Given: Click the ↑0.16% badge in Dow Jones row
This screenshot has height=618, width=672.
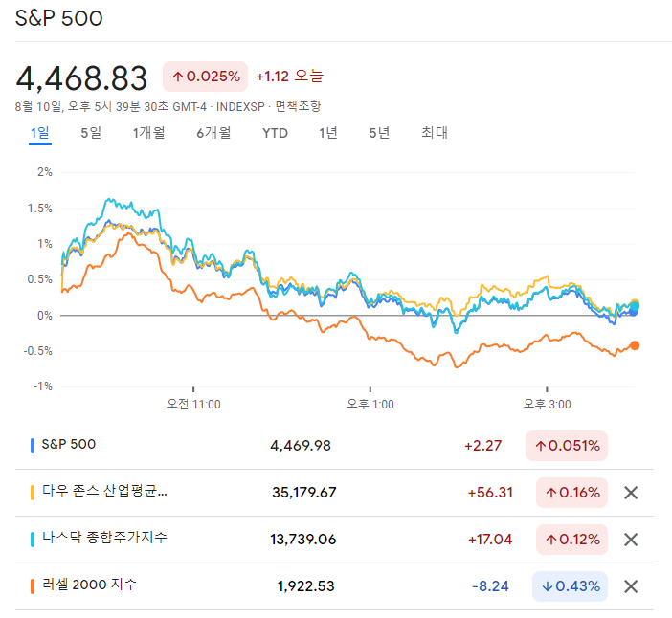Looking at the screenshot, I should point(571,493).
